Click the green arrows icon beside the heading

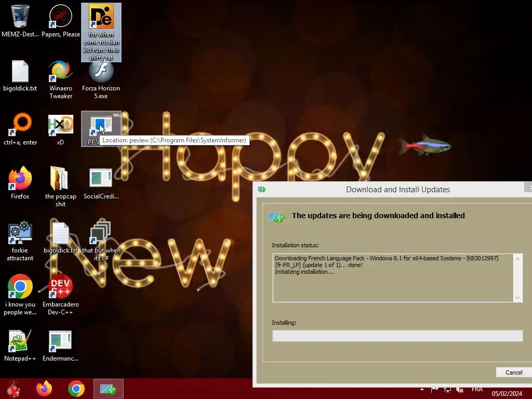[277, 218]
